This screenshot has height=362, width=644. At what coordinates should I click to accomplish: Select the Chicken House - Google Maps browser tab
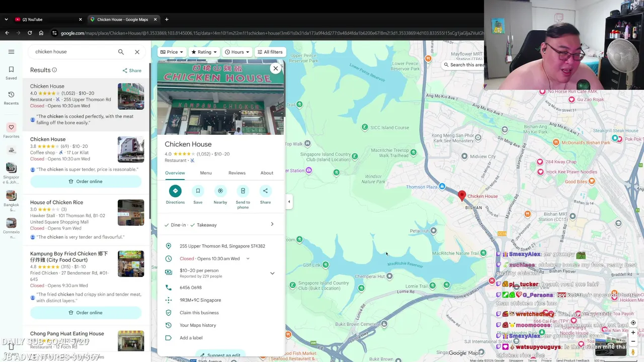coord(123,20)
